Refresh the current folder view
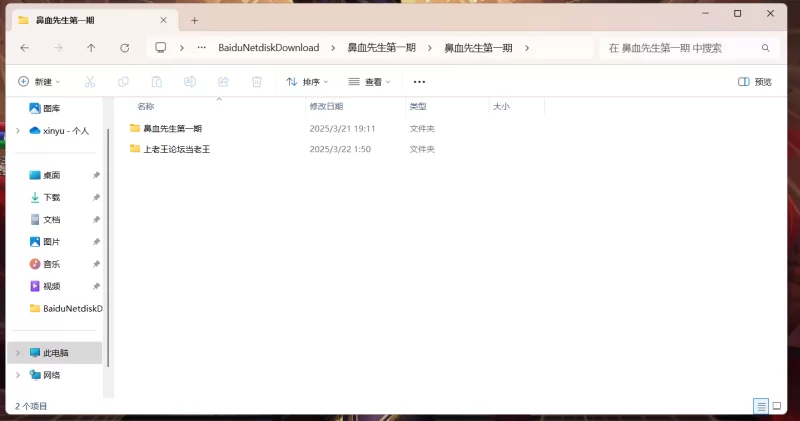 tap(124, 48)
